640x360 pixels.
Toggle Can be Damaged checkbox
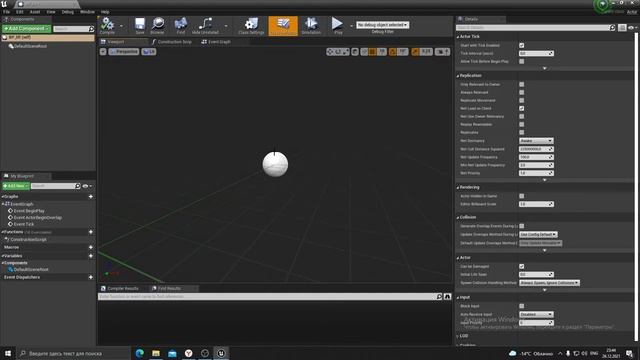522,267
